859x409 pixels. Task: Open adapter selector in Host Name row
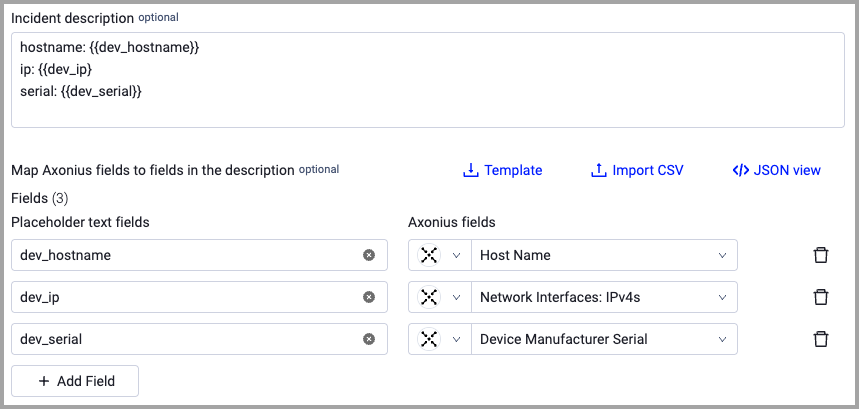click(x=440, y=255)
